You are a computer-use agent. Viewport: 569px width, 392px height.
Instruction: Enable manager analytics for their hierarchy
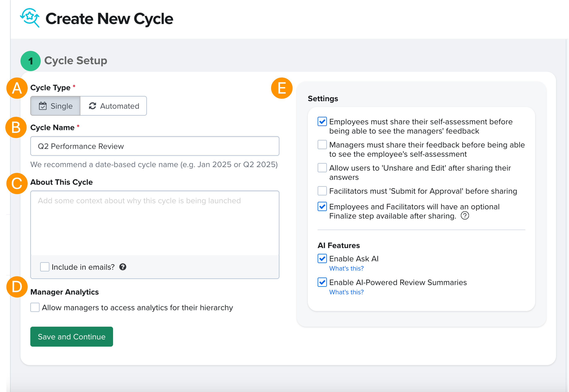[35, 307]
